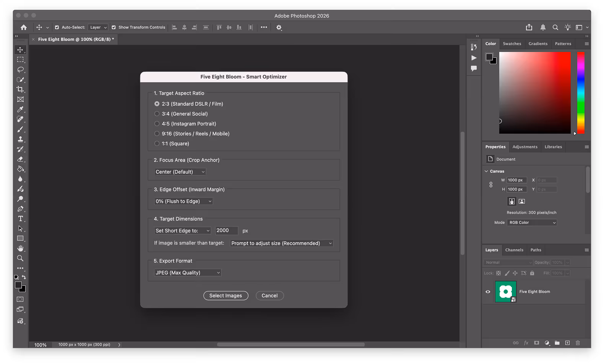Viewport: 604px width, 364px height.
Task: Switch to the Libraries tab
Action: (553, 147)
